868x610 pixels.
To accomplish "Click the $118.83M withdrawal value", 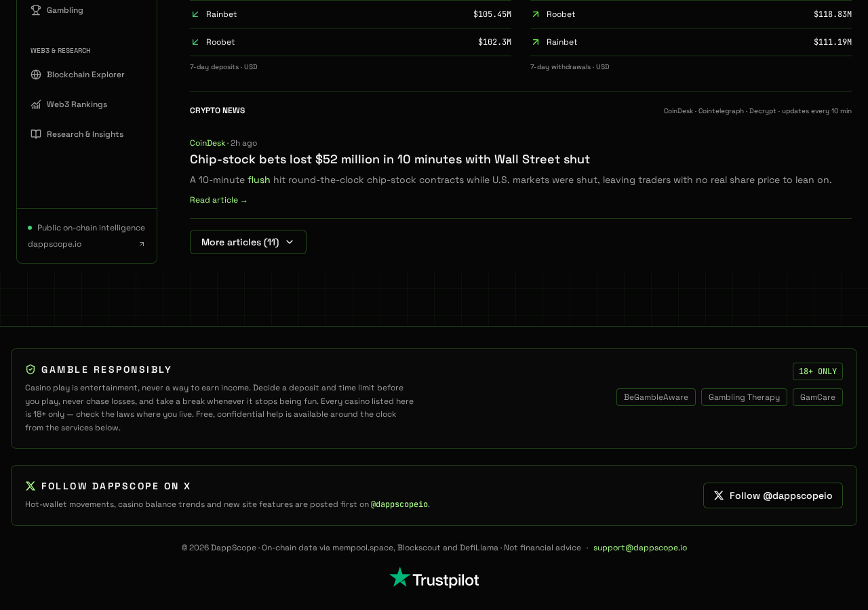I will click(x=833, y=14).
